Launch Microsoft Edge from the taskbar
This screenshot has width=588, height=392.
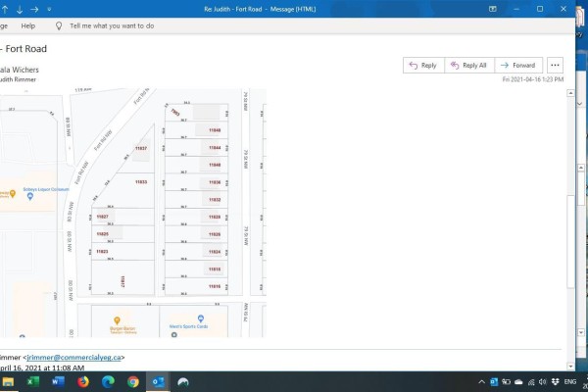pos(108,382)
